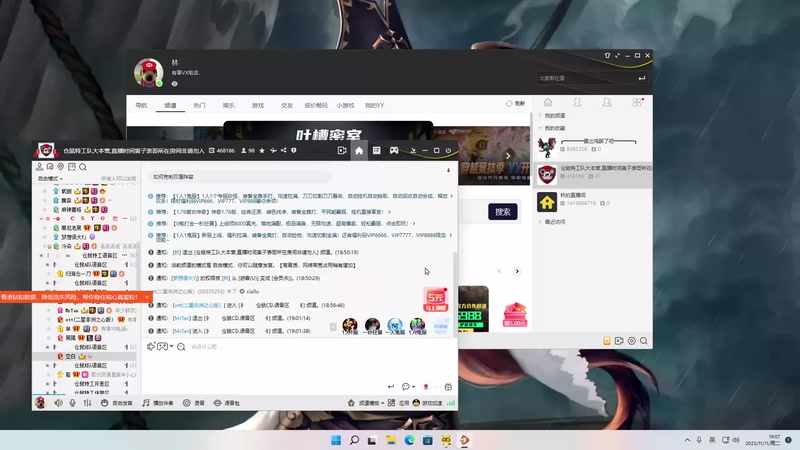Open 应用 apps in channel bottom bar
This screenshot has height=450, width=800.
[398, 403]
